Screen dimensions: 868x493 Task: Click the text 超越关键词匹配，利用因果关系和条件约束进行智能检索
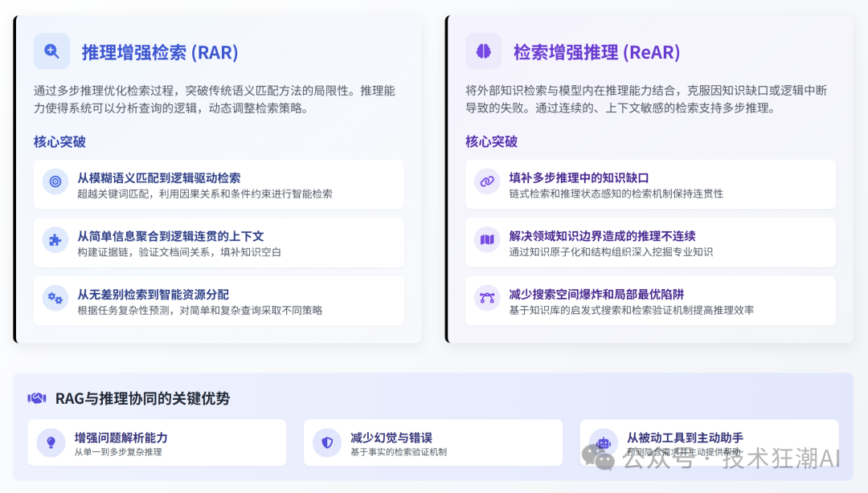(205, 194)
